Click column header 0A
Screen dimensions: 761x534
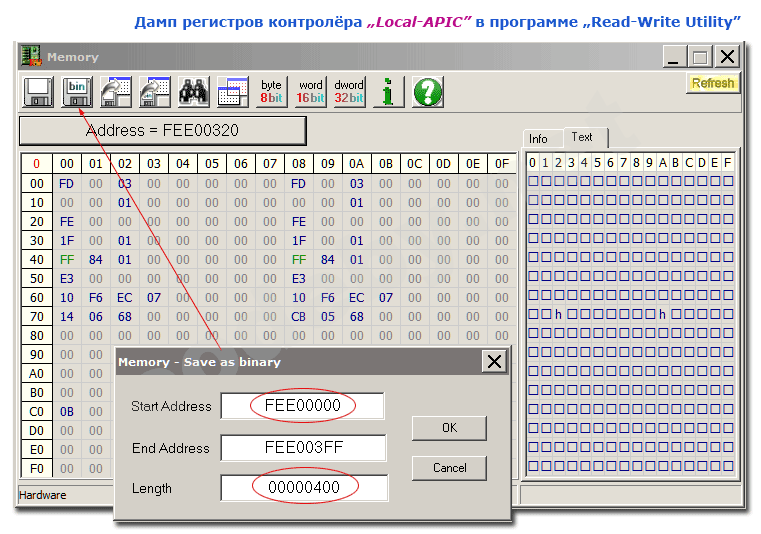pyautogui.click(x=357, y=164)
